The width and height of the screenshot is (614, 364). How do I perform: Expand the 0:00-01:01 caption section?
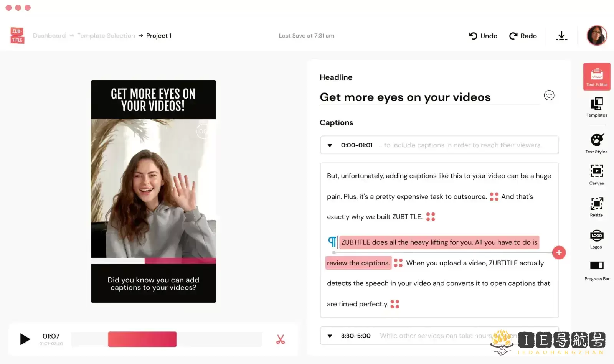pos(330,145)
